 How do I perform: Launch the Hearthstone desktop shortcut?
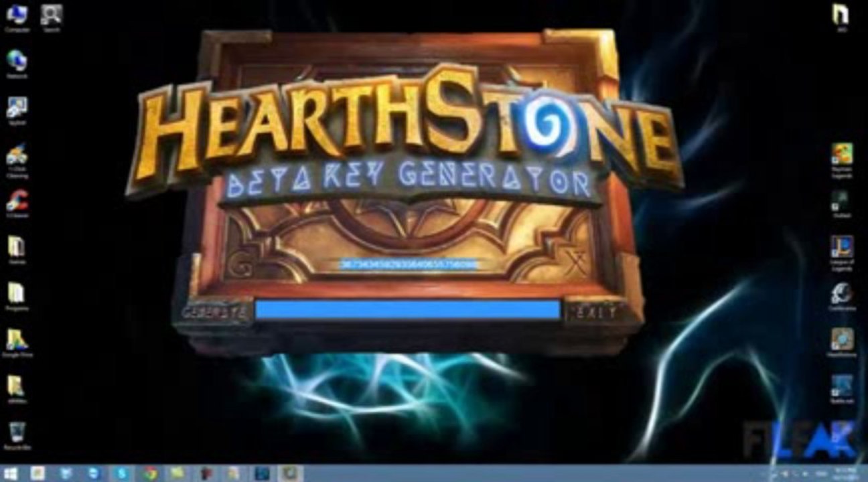point(842,343)
